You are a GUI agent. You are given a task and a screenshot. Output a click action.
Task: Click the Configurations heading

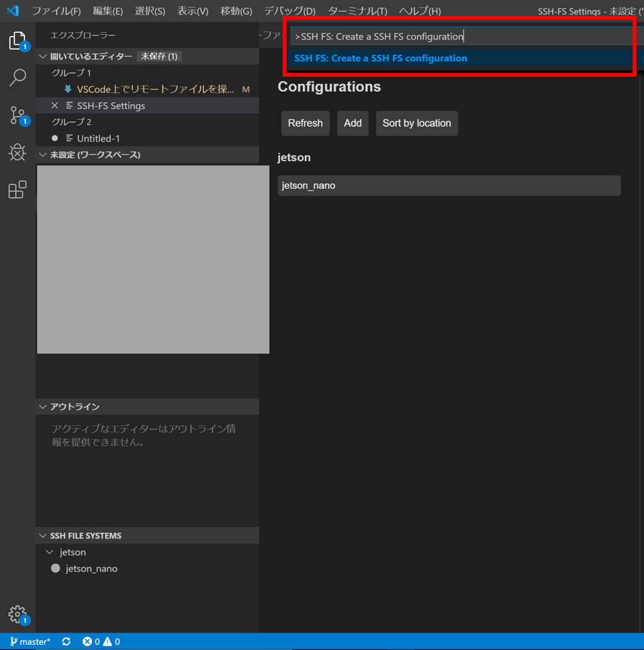point(329,87)
